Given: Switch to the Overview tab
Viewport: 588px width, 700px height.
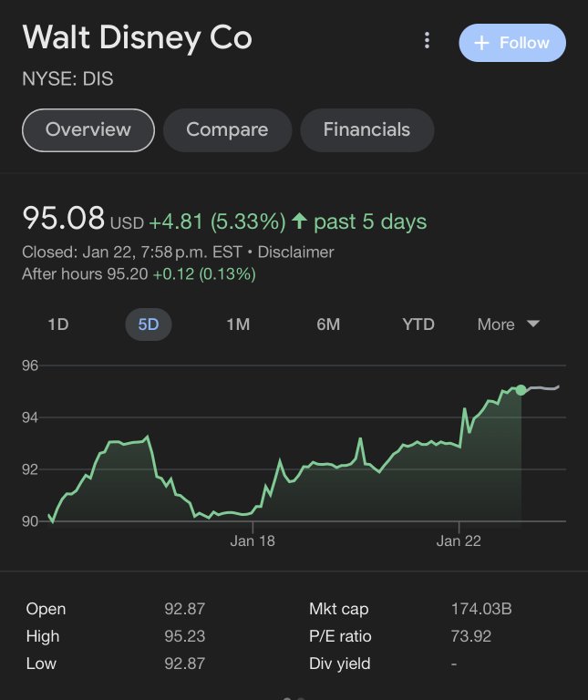Looking at the screenshot, I should [x=88, y=129].
